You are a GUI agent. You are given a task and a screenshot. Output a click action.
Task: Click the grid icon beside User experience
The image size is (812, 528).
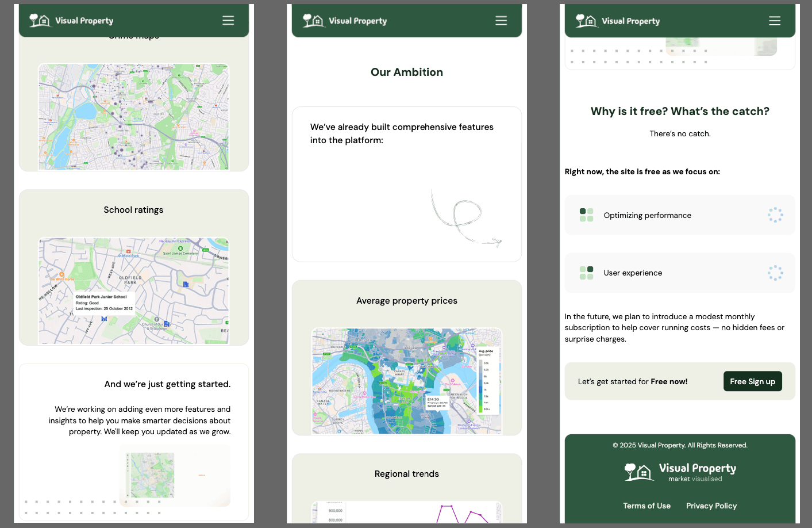point(586,273)
